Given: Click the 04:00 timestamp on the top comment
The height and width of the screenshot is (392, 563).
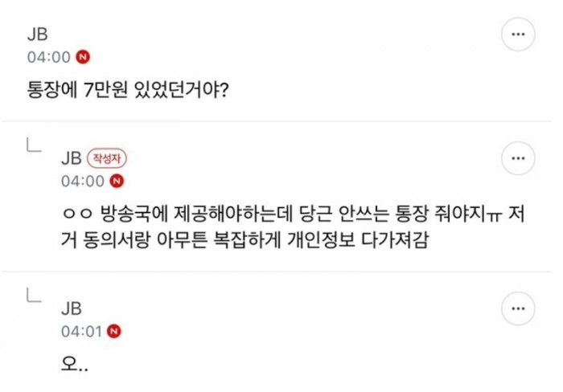Looking at the screenshot, I should 49,57.
